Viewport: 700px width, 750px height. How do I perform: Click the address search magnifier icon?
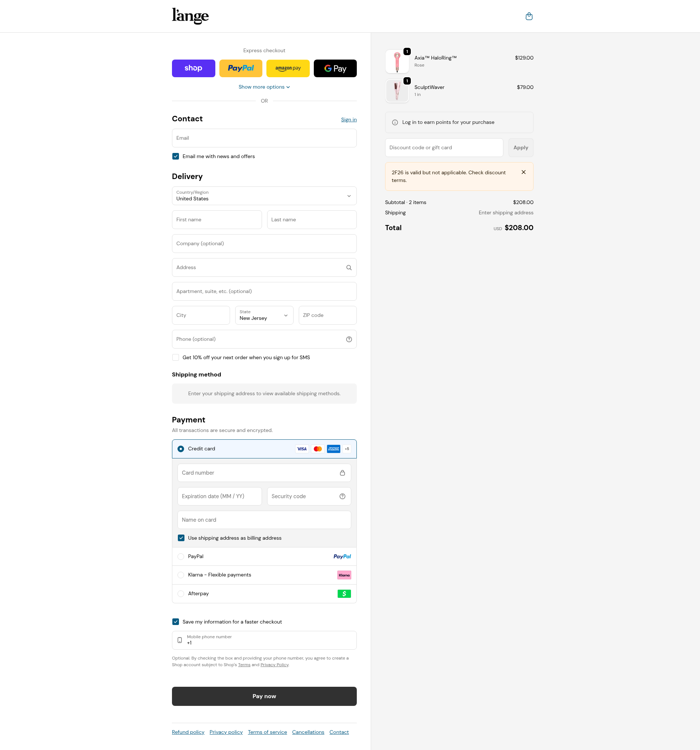[x=349, y=268]
